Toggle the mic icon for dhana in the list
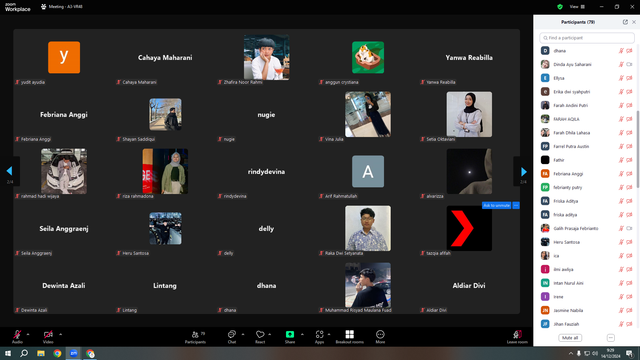 (621, 51)
